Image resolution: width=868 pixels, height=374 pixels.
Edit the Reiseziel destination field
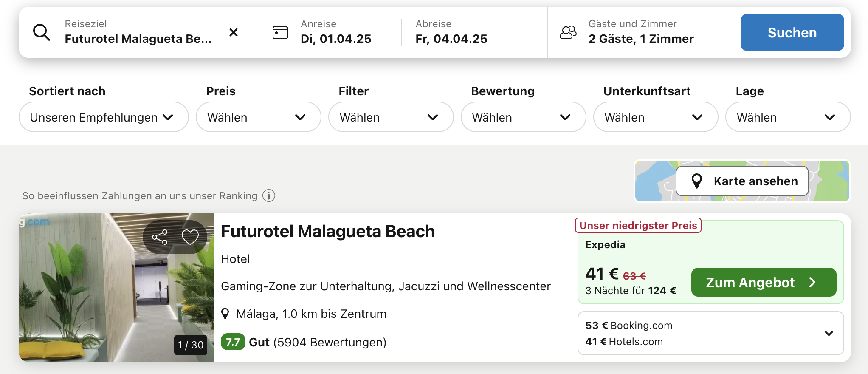138,32
